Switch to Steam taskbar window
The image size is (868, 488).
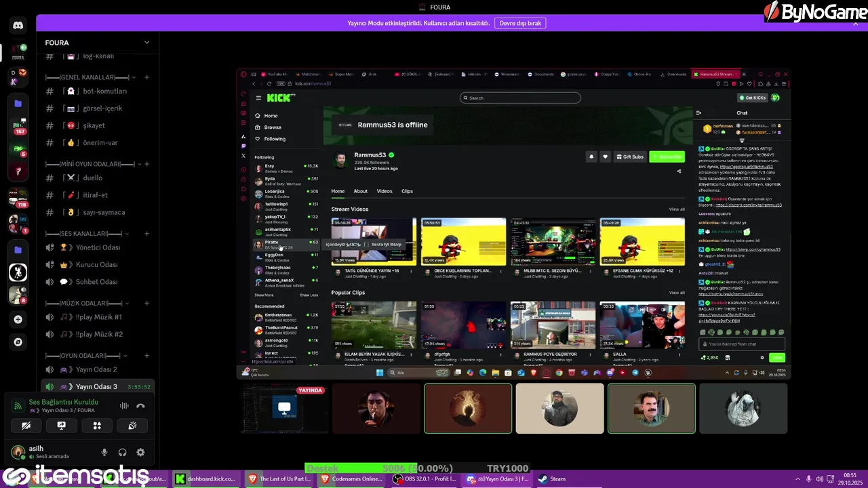click(552, 479)
